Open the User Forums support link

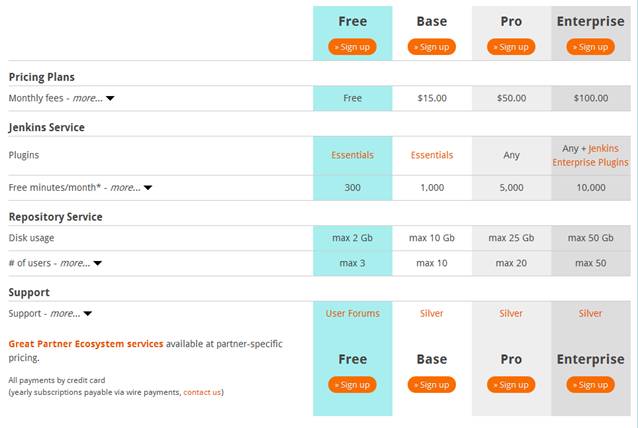[x=352, y=313]
